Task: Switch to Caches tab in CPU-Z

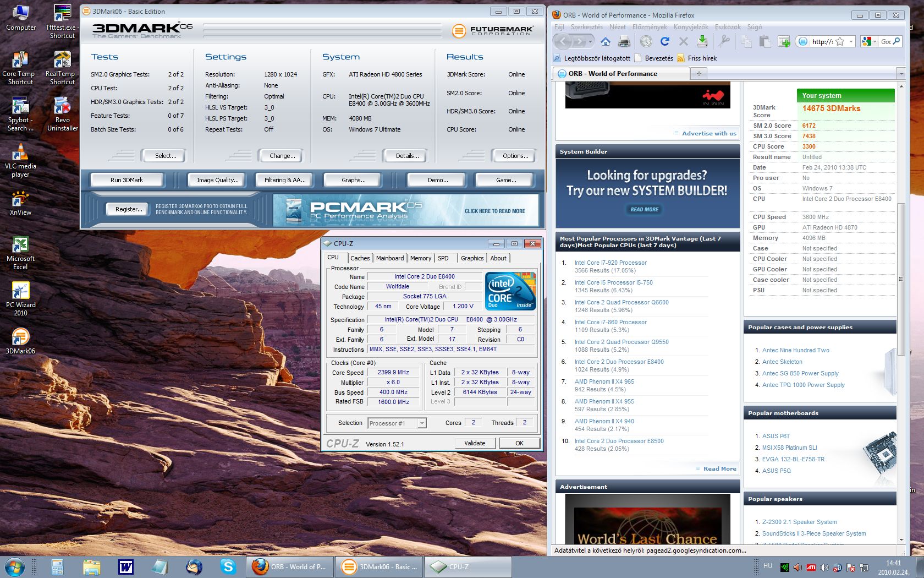Action: (x=360, y=258)
